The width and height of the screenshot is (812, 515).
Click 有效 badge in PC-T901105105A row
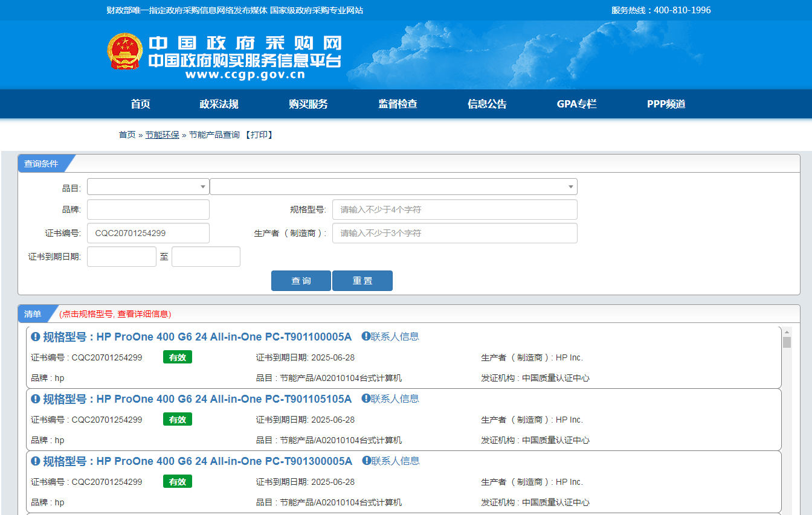(x=178, y=420)
